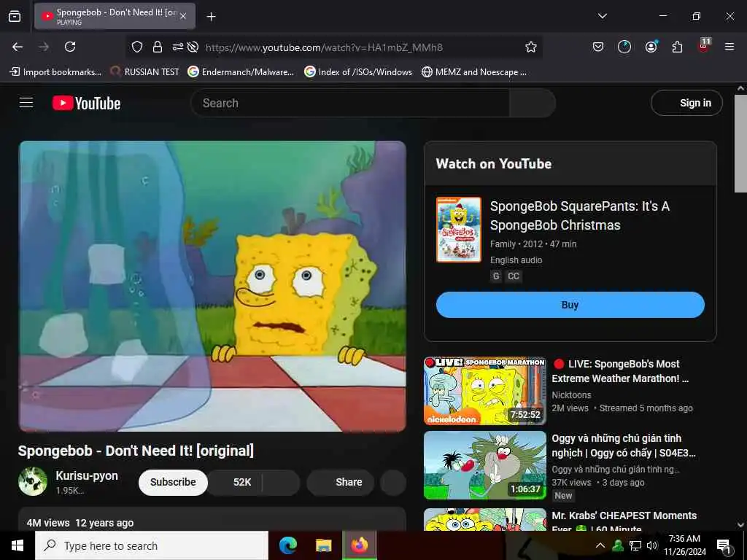Viewport: 747px width, 560px height.
Task: Subscribe to Kurisu-pyon channel
Action: tap(173, 482)
